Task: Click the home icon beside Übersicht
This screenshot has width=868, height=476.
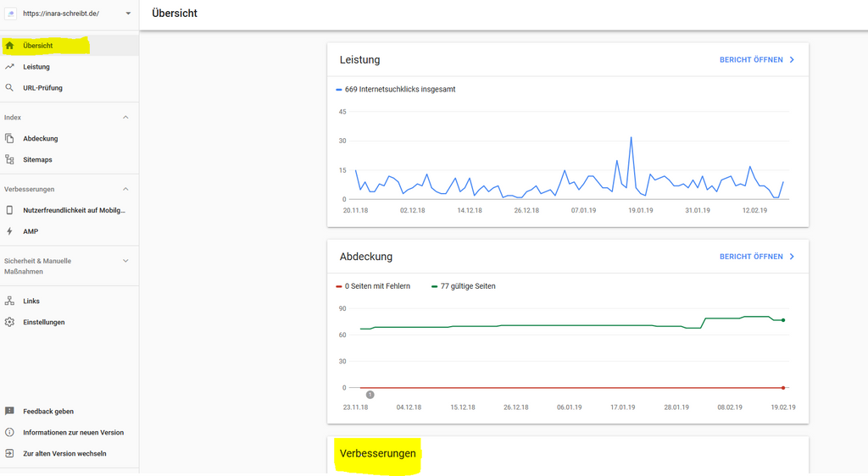Action: tap(9, 46)
